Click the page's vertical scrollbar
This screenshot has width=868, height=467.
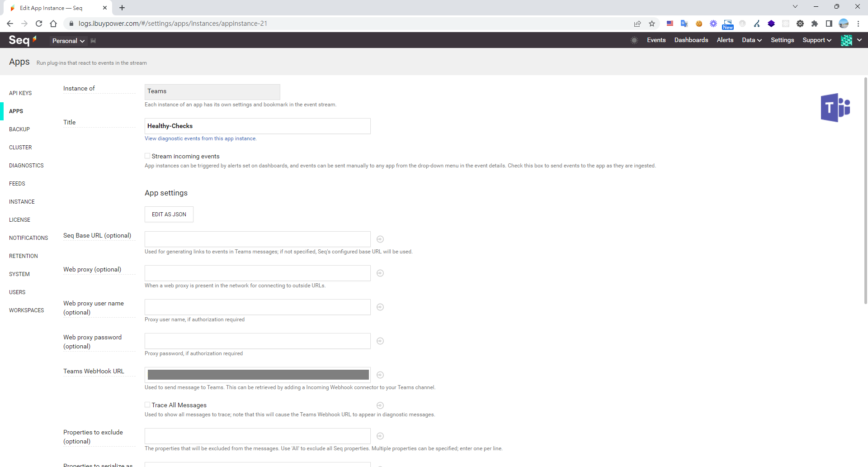tap(865, 190)
